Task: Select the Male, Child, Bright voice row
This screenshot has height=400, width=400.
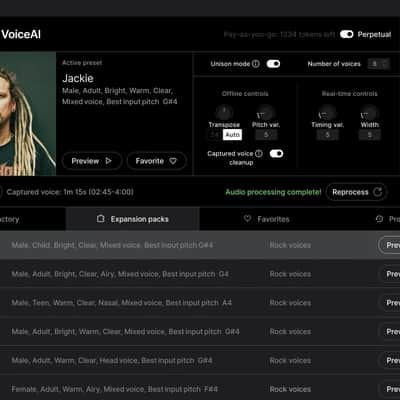Action: [200, 245]
